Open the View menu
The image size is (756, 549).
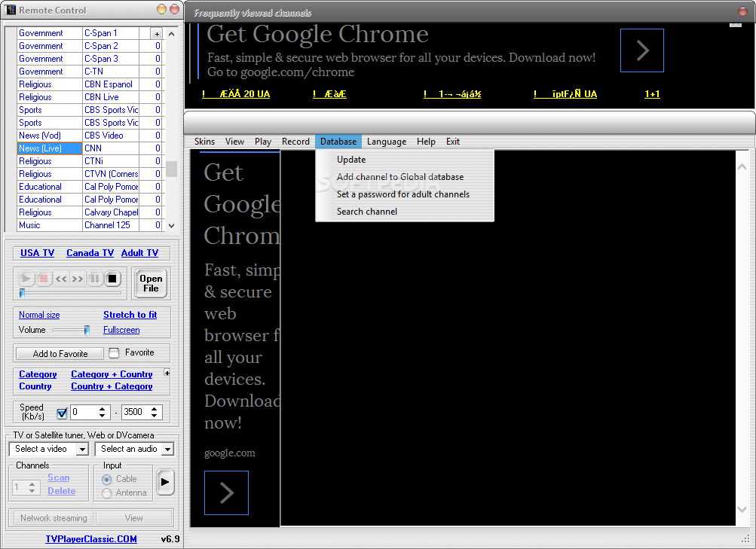click(234, 142)
